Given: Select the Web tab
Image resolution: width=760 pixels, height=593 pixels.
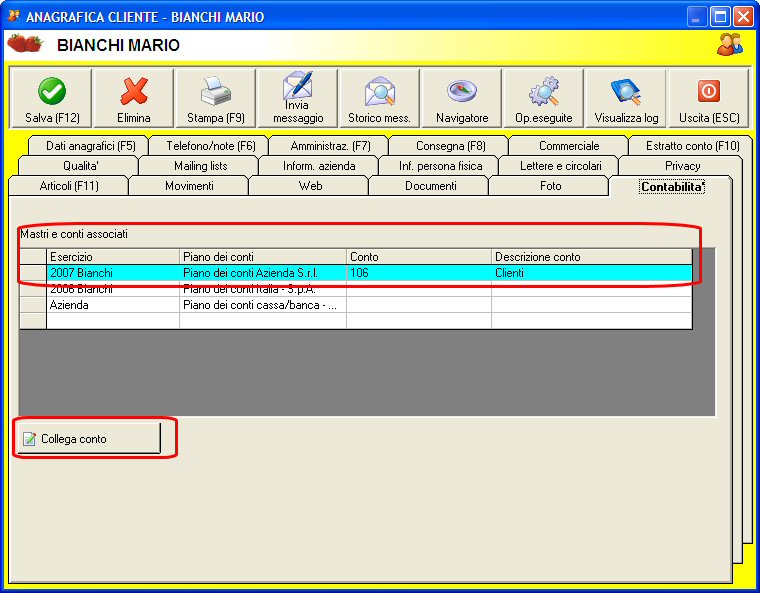Looking at the screenshot, I should point(310,186).
